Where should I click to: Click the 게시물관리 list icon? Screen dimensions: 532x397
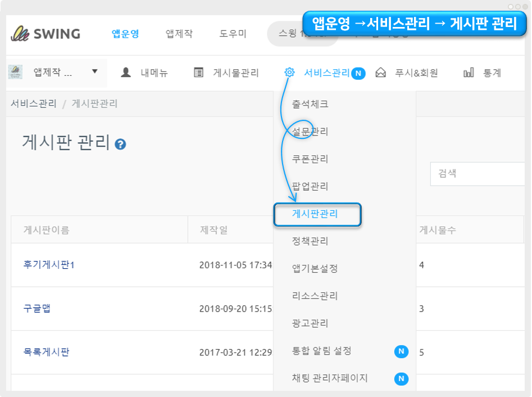tap(198, 73)
